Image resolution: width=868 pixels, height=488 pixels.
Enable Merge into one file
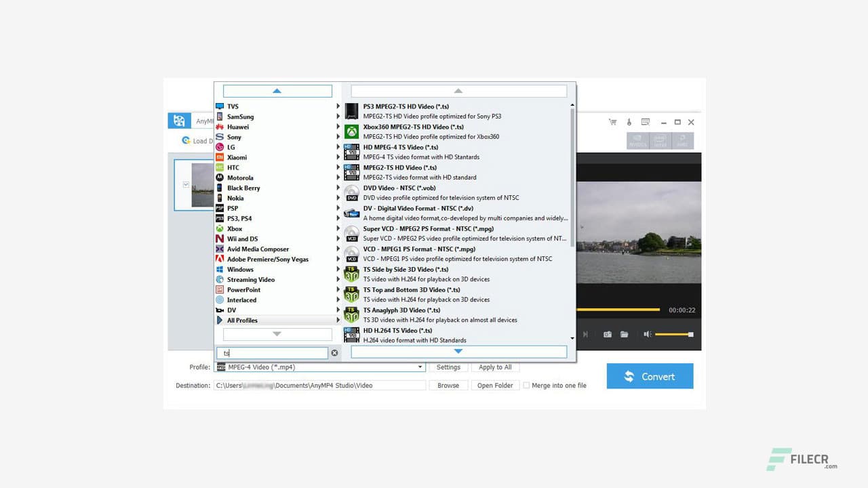pyautogui.click(x=526, y=385)
